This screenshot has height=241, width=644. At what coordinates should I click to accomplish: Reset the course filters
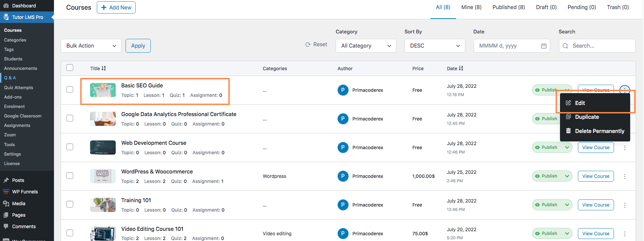(x=316, y=45)
